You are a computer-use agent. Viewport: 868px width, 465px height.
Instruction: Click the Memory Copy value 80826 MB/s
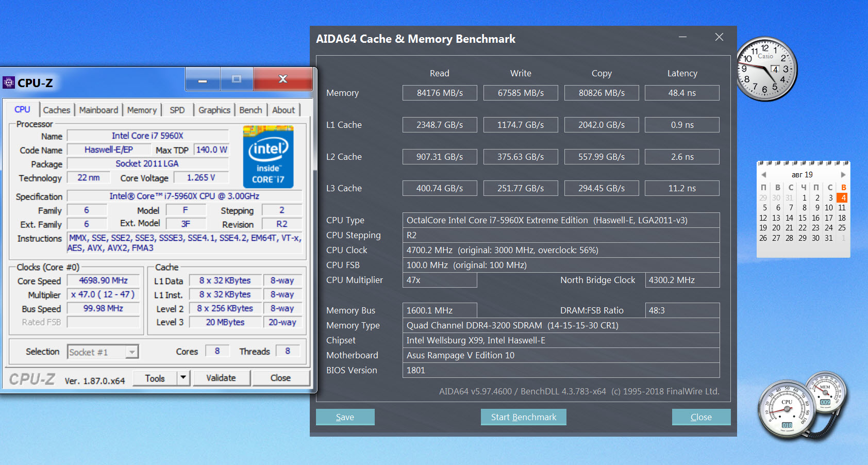pyautogui.click(x=602, y=93)
